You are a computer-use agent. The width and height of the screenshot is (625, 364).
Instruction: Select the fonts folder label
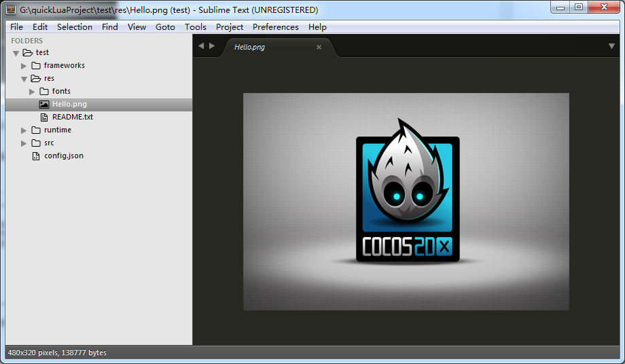click(x=61, y=91)
